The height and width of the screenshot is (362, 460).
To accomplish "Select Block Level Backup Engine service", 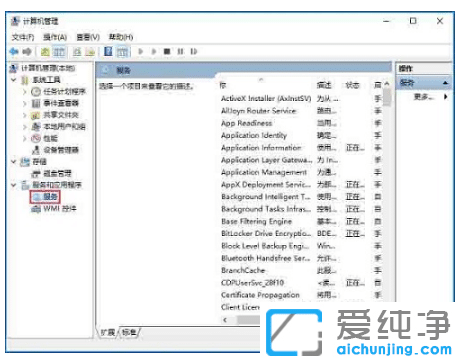I will click(x=265, y=246).
